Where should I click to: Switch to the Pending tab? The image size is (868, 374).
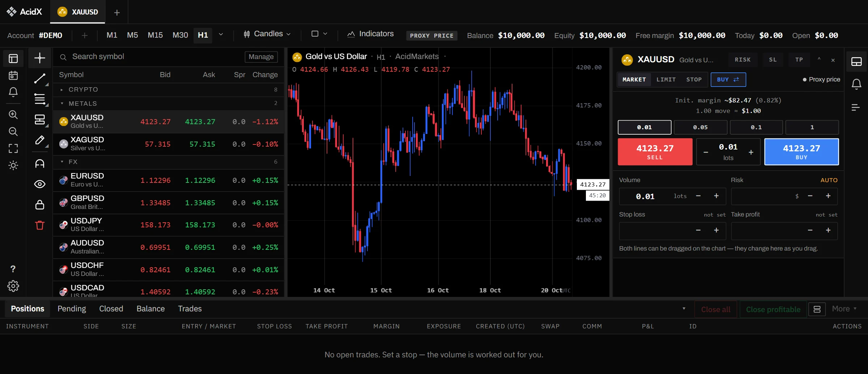point(72,309)
